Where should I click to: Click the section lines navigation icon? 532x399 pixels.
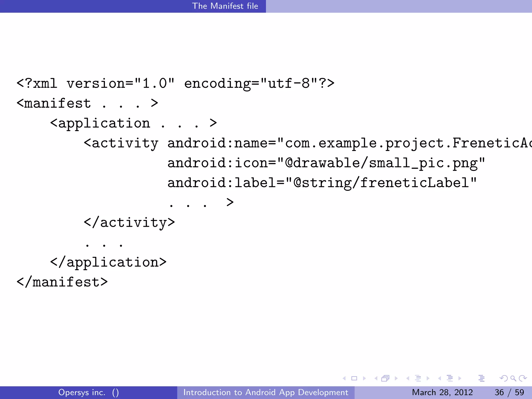(450, 378)
